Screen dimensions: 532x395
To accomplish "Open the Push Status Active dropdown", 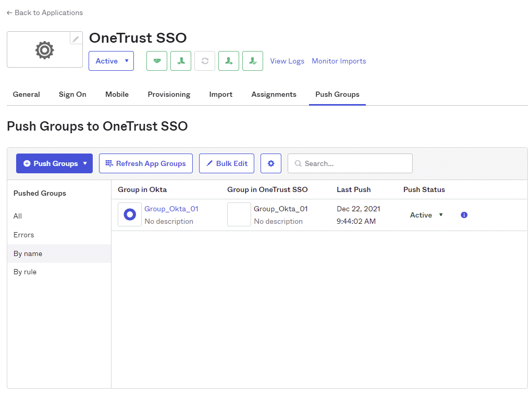I will [426, 215].
